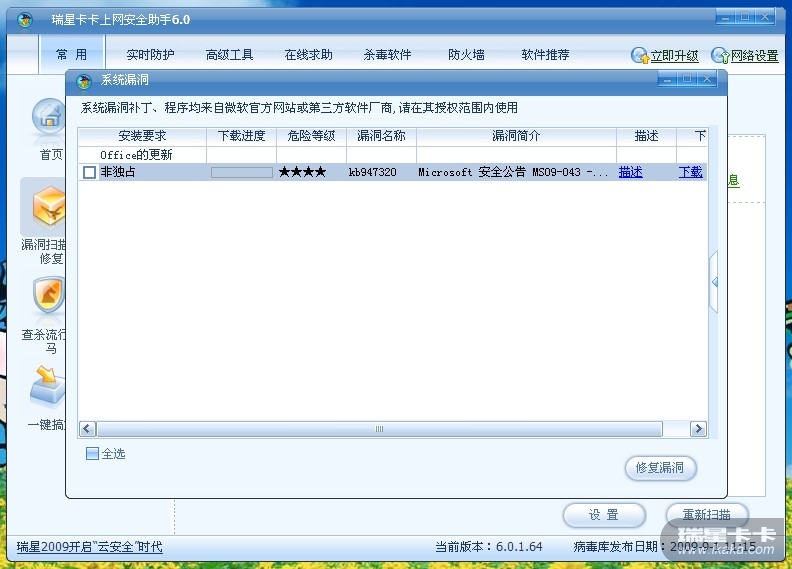Open the 高级工具 tab
The width and height of the screenshot is (792, 569).
pyautogui.click(x=229, y=55)
